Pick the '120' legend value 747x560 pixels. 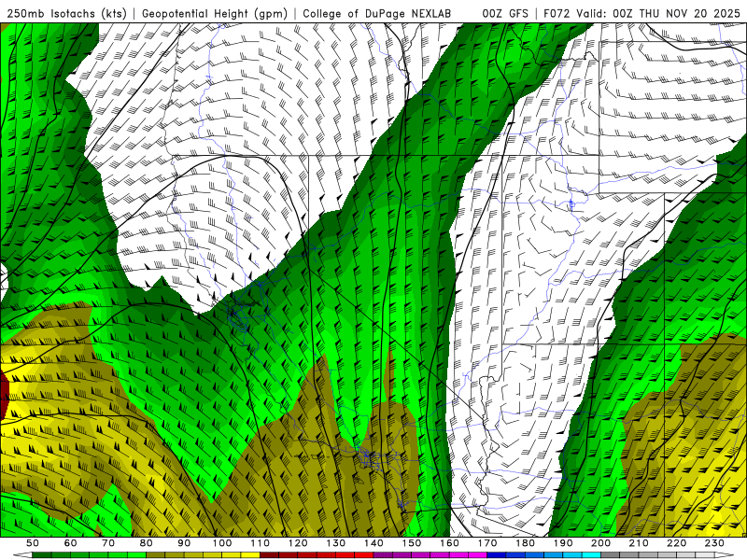click(x=298, y=543)
